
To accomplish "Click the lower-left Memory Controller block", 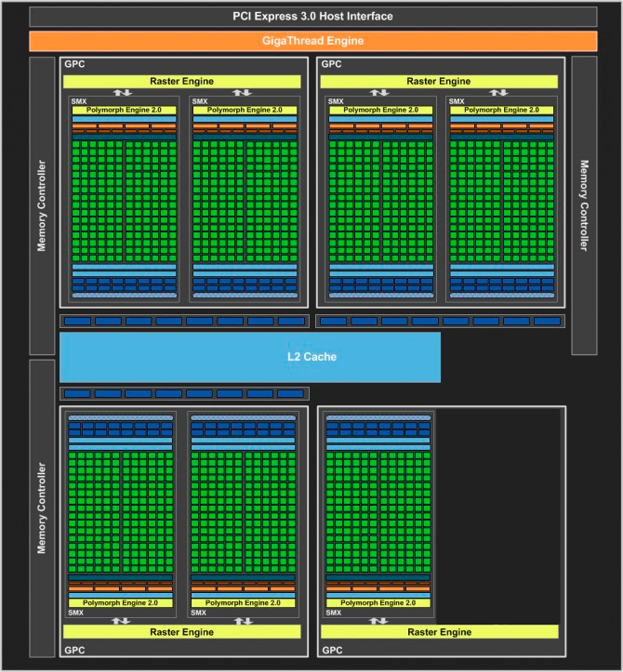I will (x=42, y=508).
